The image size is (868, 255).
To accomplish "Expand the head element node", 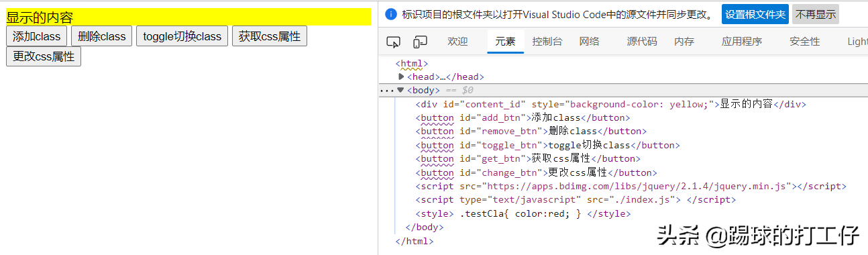I will (401, 76).
